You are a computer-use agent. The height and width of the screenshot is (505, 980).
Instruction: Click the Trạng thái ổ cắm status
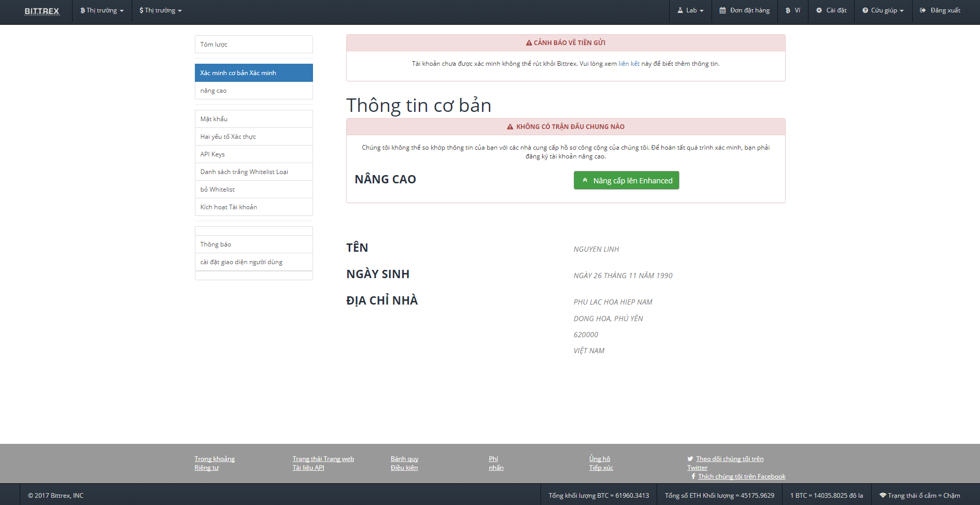tap(920, 496)
